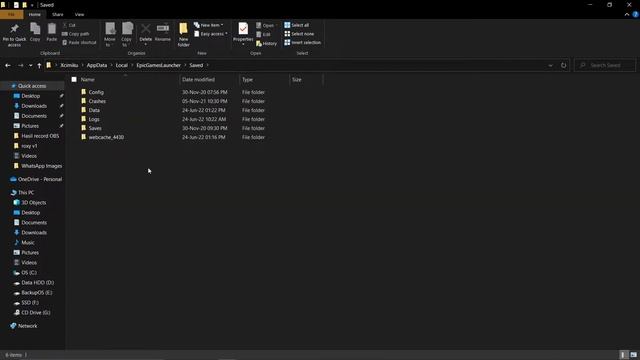This screenshot has height=360, width=640.
Task: Click Cut in Clipboard group
Action: tap(69, 25)
